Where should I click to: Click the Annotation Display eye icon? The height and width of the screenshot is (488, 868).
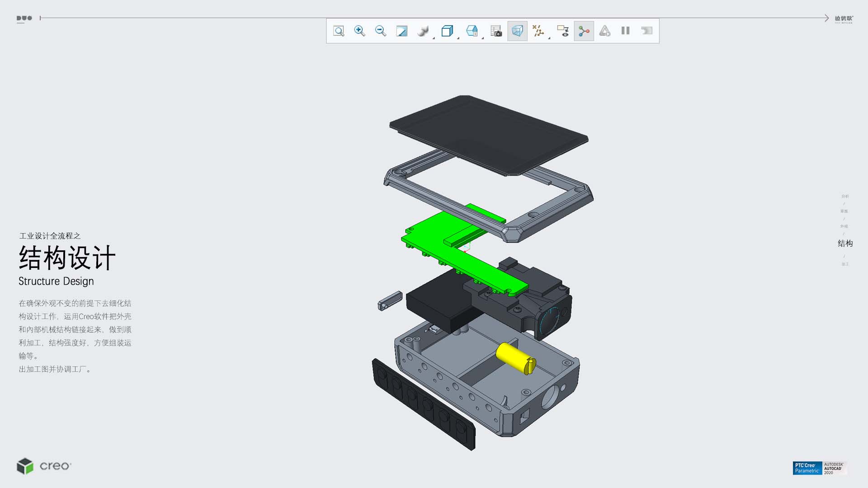(563, 31)
